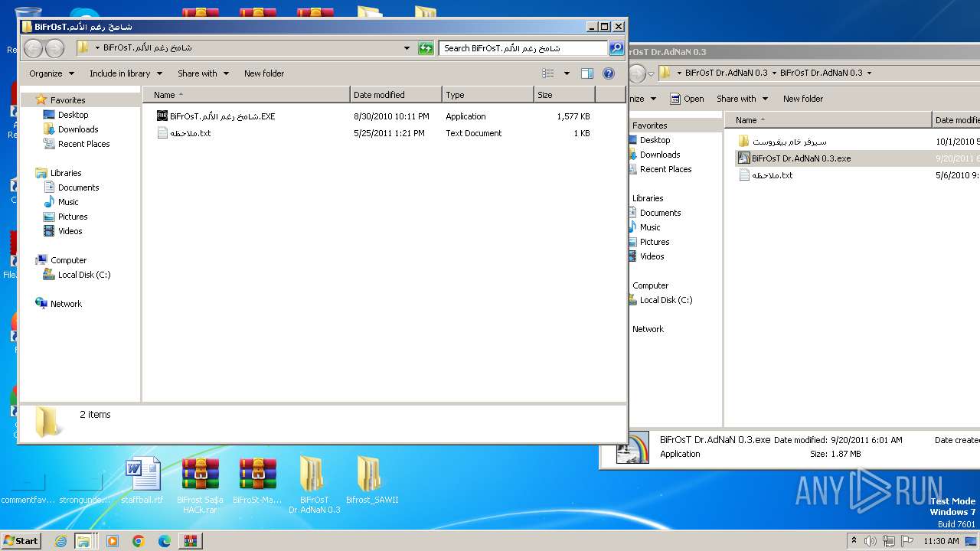Open Windows Media Player from the taskbar
Screen dimensions: 980x551
click(x=113, y=541)
